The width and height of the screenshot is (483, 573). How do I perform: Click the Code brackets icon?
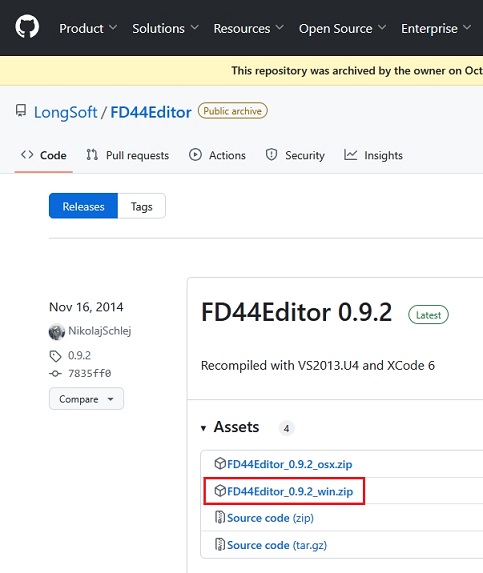[x=27, y=155]
